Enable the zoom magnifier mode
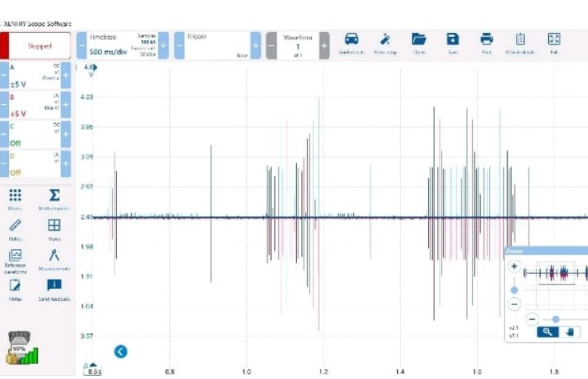 pyautogui.click(x=548, y=332)
